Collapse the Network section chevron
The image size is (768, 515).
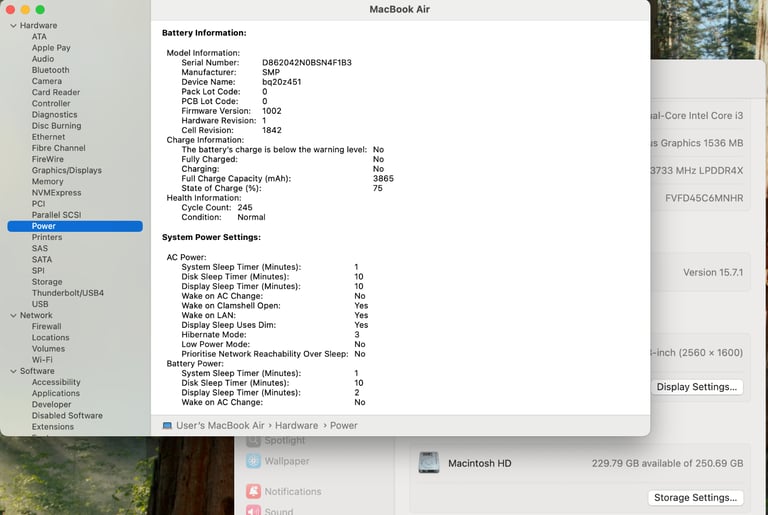click(x=13, y=316)
